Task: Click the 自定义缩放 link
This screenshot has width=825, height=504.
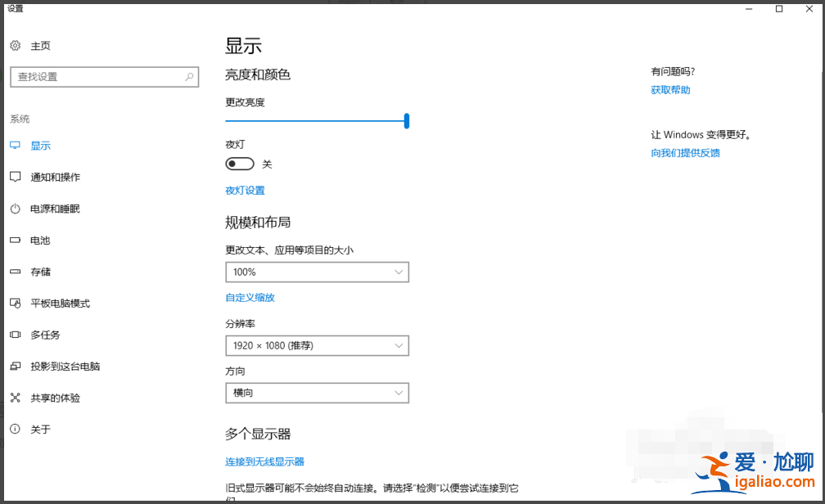Action: [250, 296]
